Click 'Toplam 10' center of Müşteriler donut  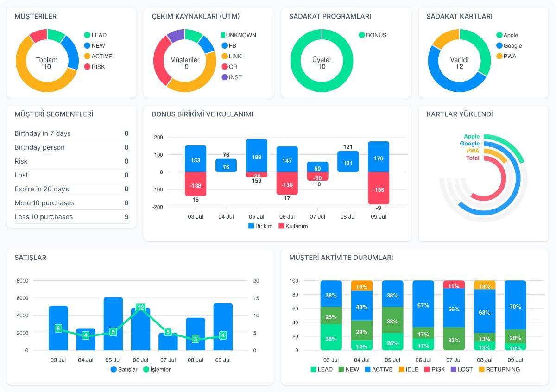coord(47,63)
